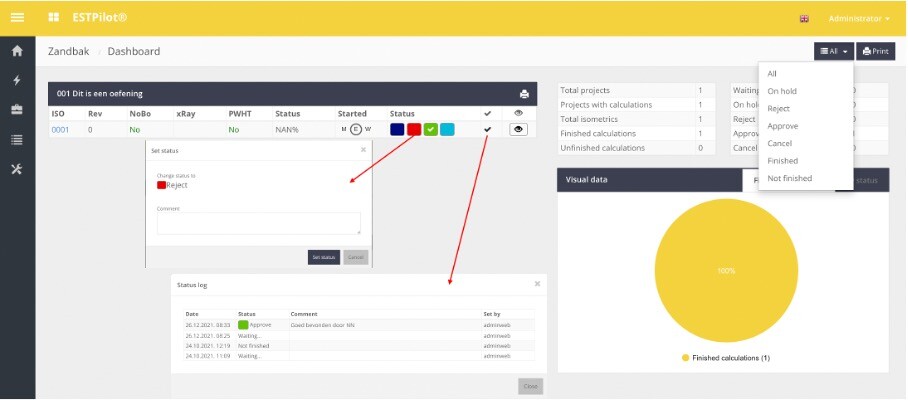This screenshot has width=908, height=400.
Task: Open the hamburger menu in top bar
Action: (17, 18)
